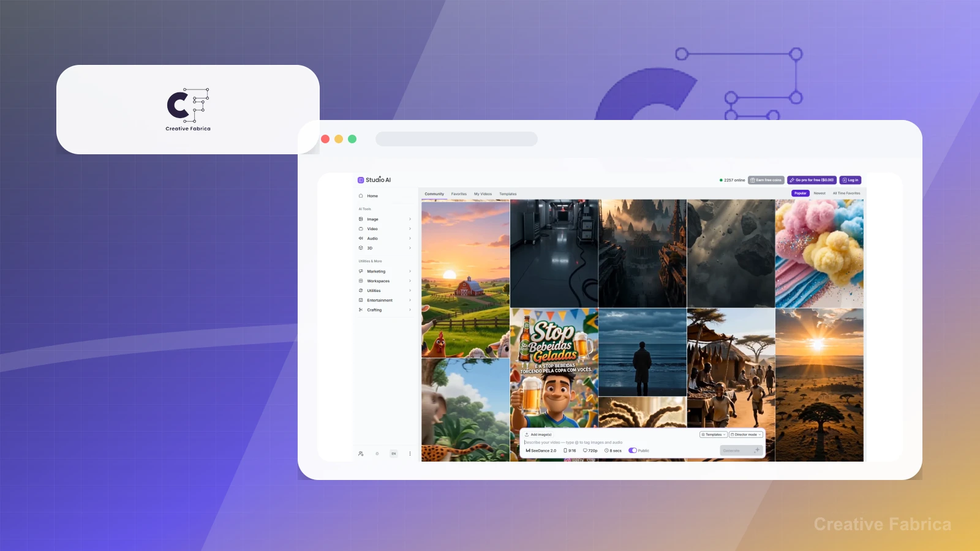980x551 pixels.
Task: Click Go pro for free button
Action: click(x=812, y=180)
